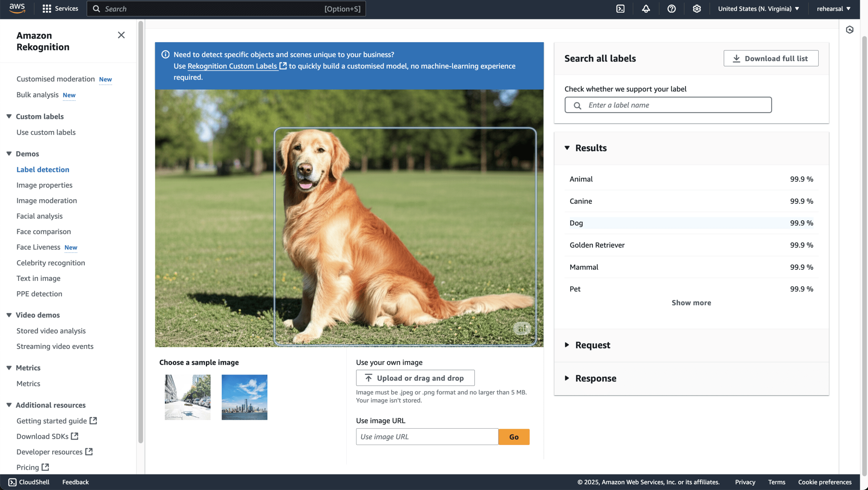Click the hexagon icon at the top right of the page
The image size is (868, 490).
849,30
